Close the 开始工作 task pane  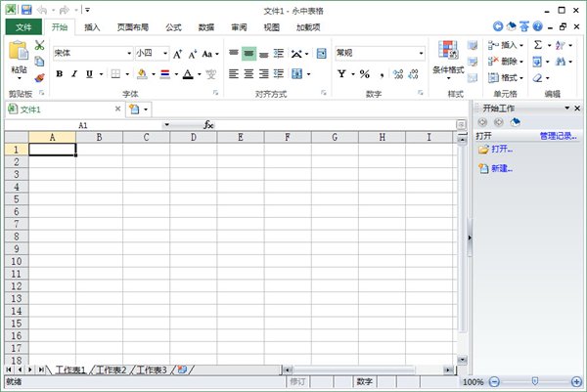point(577,109)
